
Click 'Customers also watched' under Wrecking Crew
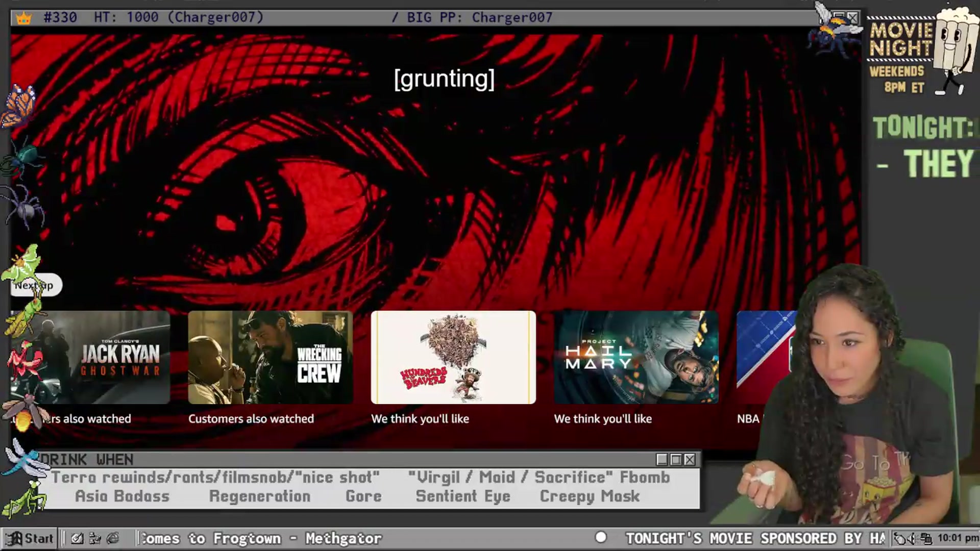coord(251,419)
